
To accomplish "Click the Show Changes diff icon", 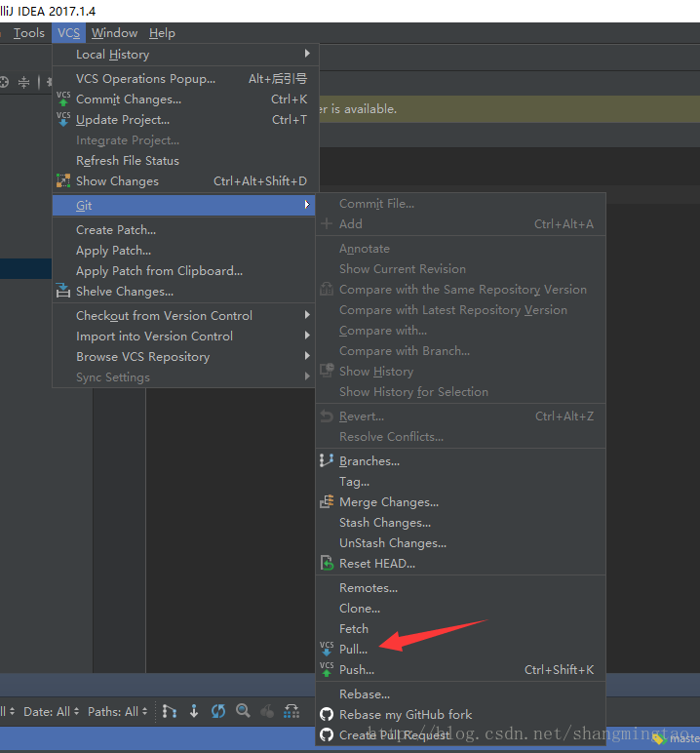I will pyautogui.click(x=63, y=180).
